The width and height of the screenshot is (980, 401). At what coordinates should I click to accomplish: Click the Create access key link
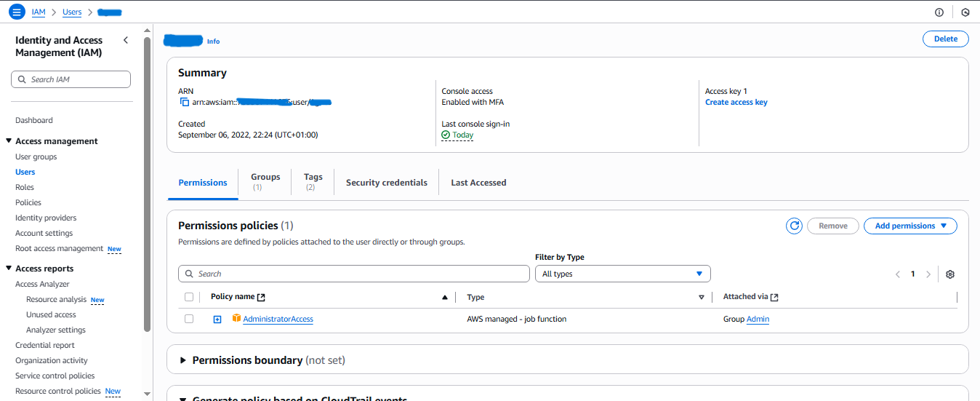736,102
